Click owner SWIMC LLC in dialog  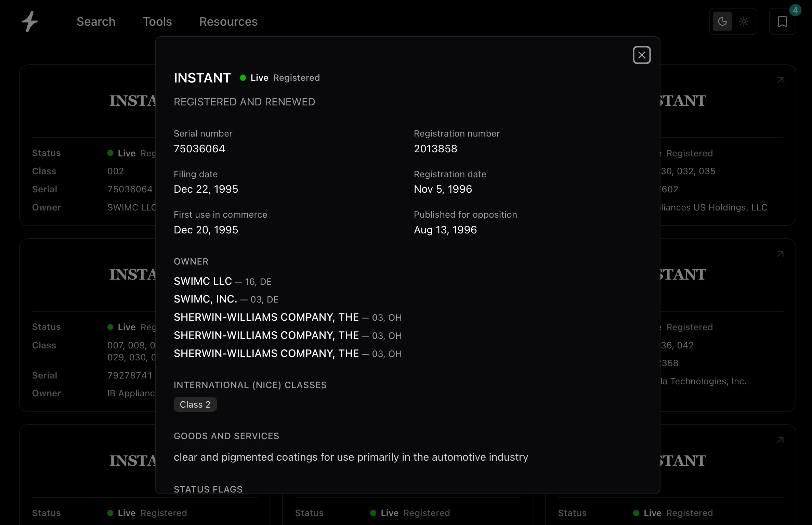click(x=203, y=281)
